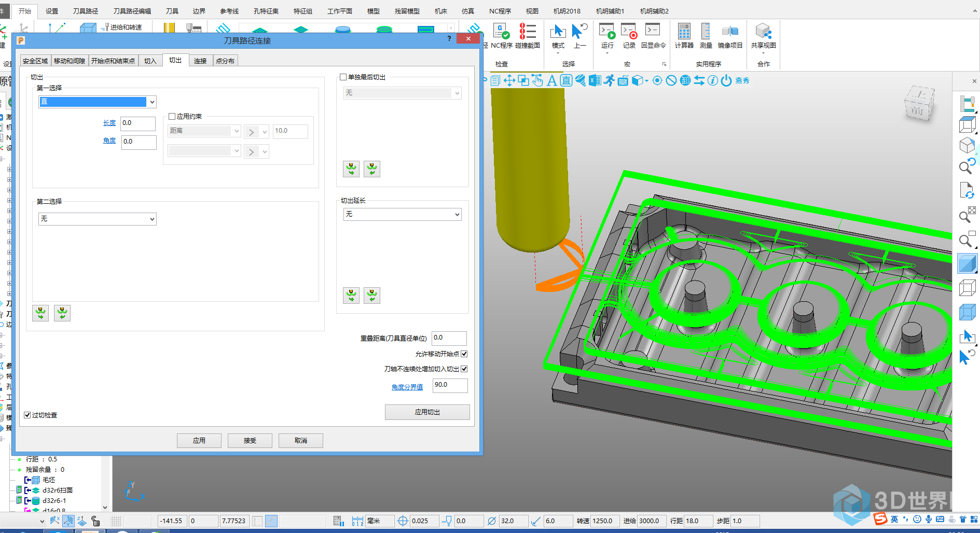Click the 接受 button

coord(250,441)
